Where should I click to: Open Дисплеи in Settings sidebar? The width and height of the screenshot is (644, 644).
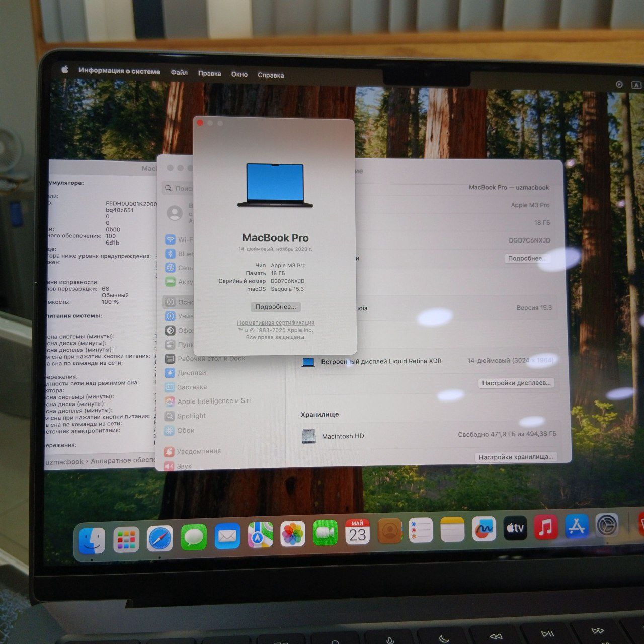[185, 373]
